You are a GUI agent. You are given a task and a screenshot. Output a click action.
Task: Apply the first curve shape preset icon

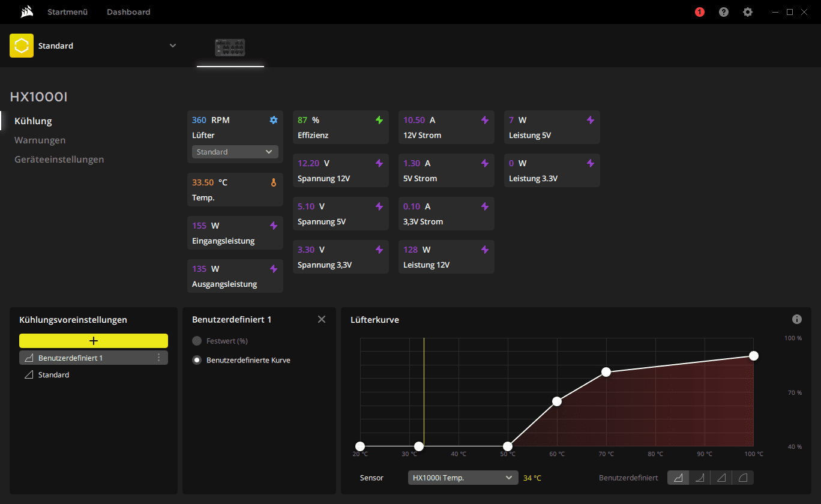(678, 478)
